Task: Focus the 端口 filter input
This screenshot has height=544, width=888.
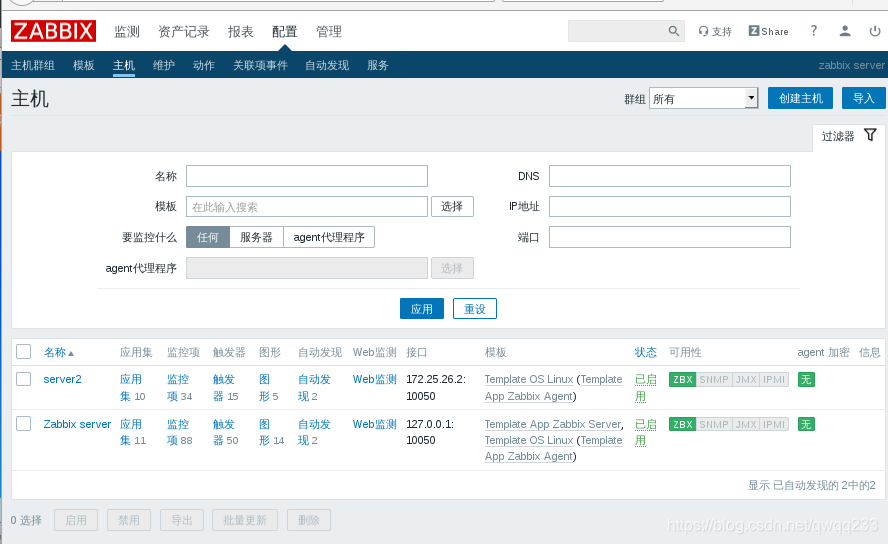Action: (670, 237)
